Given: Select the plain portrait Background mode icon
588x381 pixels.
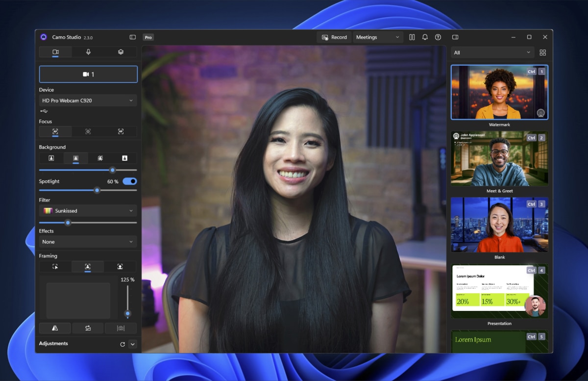Looking at the screenshot, I should [51, 158].
